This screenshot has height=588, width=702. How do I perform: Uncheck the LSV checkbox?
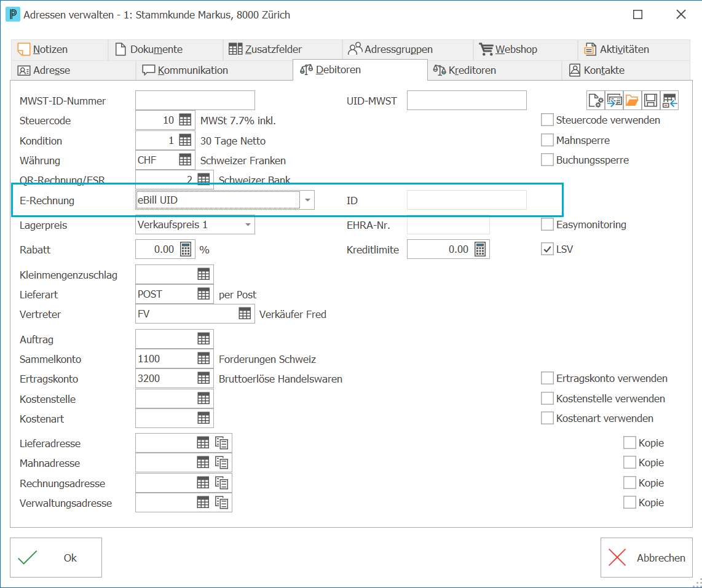(x=547, y=250)
